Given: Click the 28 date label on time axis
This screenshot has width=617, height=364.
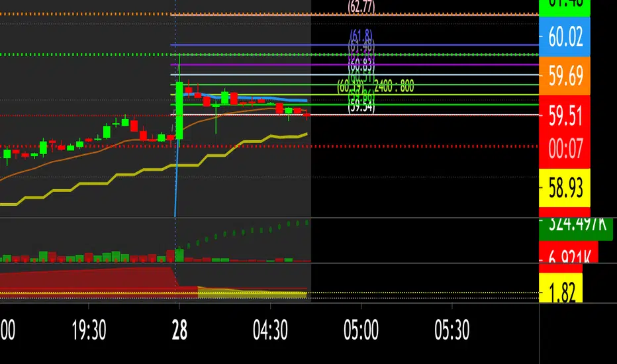Looking at the screenshot, I should (179, 330).
